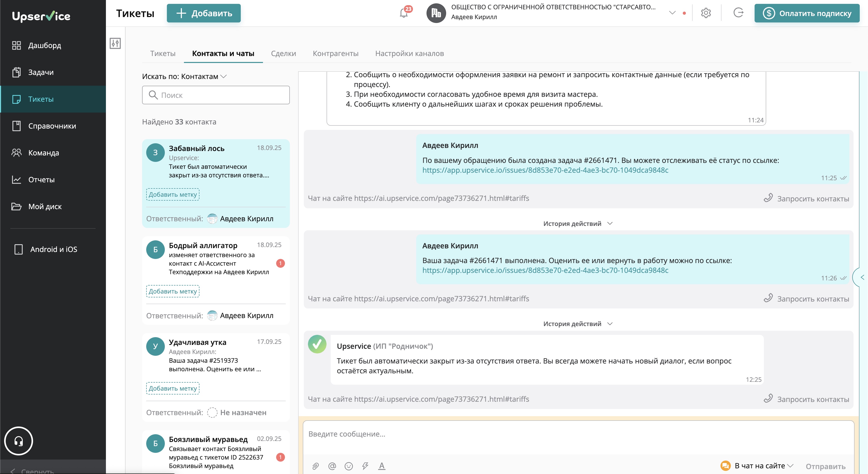Screen dimensions: 868x474
Task: Open filter sliders panel icon
Action: pos(115,43)
